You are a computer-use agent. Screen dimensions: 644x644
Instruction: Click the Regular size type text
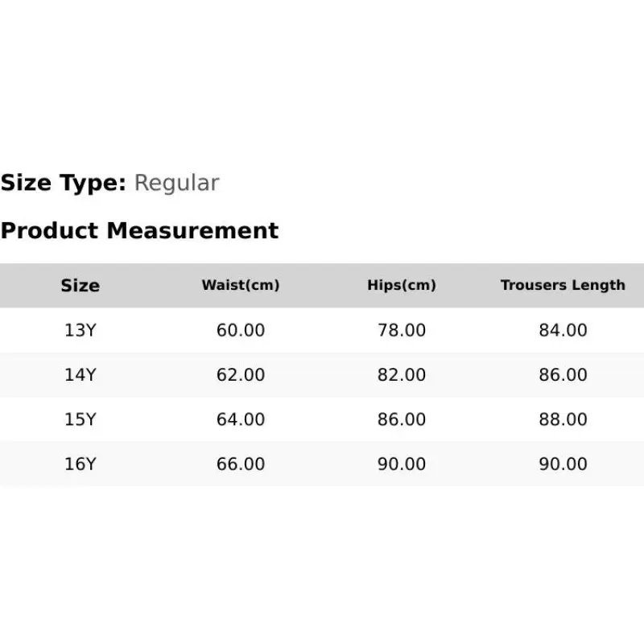tap(177, 184)
